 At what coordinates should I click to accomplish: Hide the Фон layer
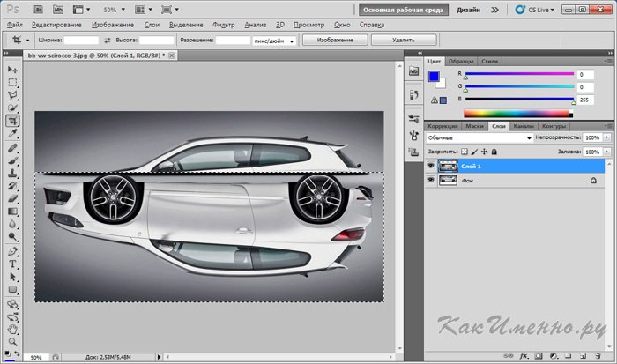point(431,180)
